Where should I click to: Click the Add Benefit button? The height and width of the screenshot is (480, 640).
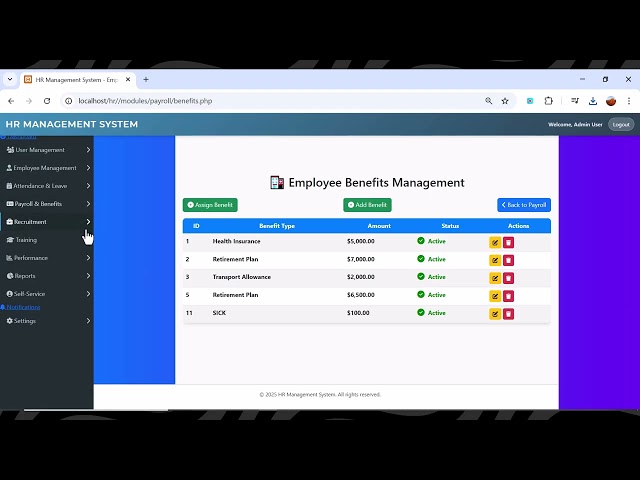367,205
